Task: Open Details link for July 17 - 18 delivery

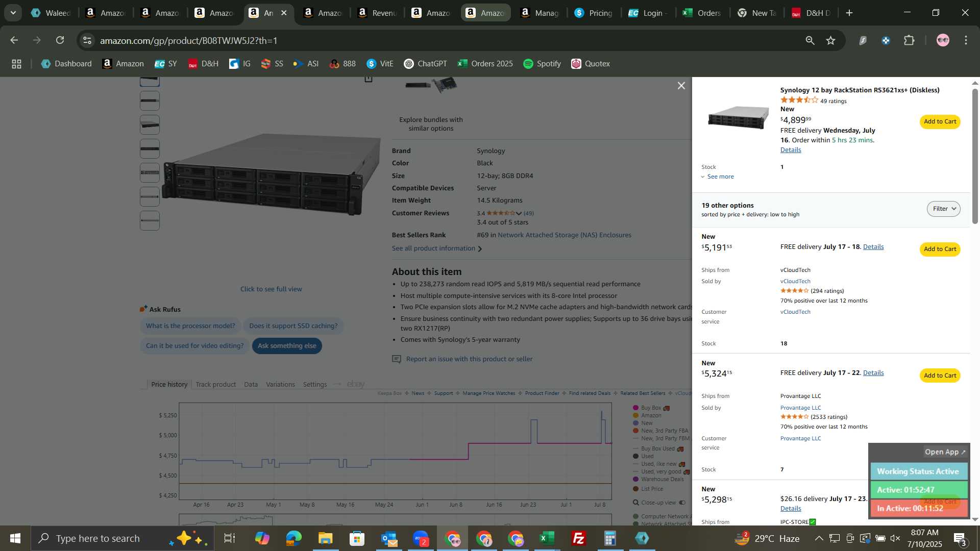Action: (873, 247)
